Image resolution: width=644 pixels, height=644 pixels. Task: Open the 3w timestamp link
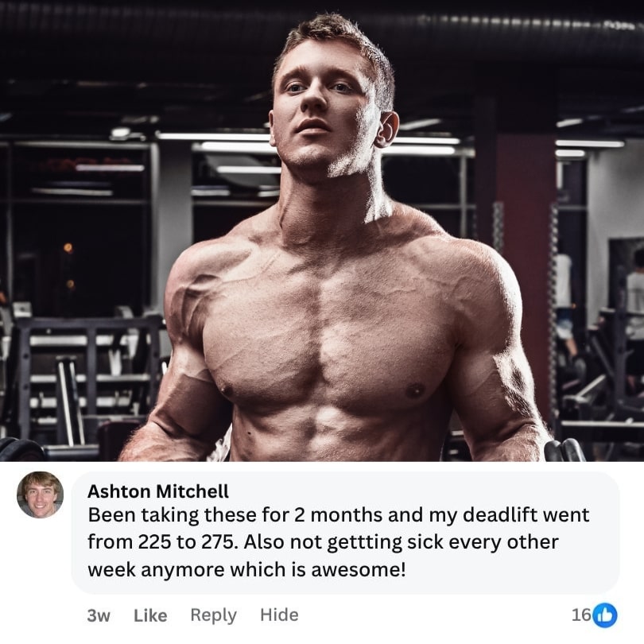pyautogui.click(x=99, y=615)
